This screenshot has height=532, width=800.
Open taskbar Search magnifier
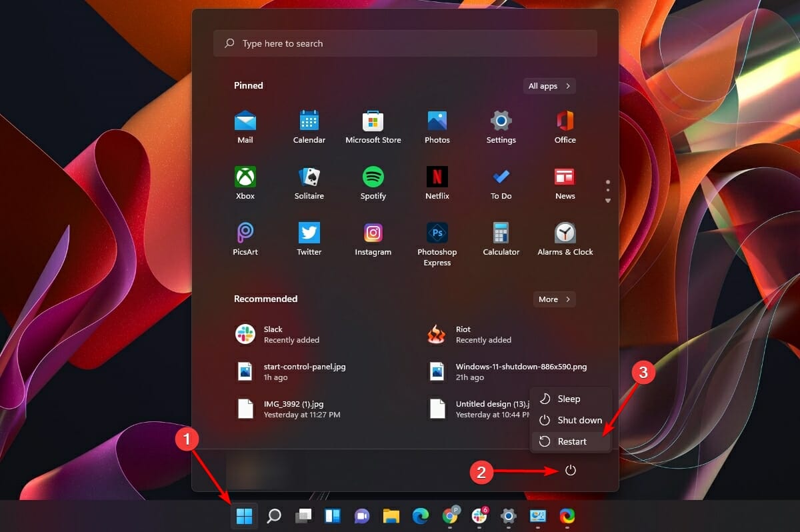click(x=274, y=515)
